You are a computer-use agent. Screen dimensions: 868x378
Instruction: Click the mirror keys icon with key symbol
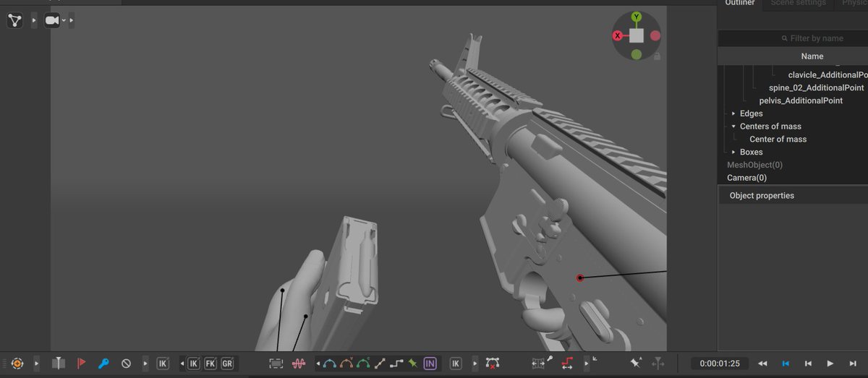click(x=542, y=363)
